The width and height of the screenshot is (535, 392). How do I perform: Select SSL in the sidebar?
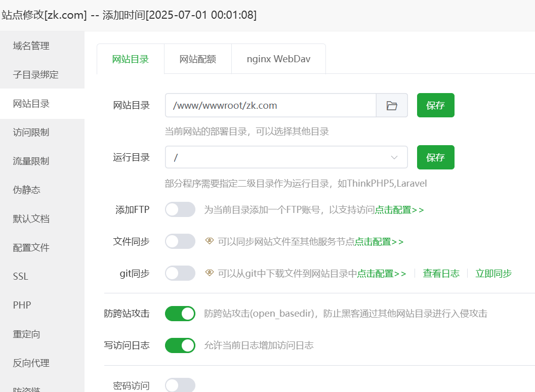(x=20, y=276)
